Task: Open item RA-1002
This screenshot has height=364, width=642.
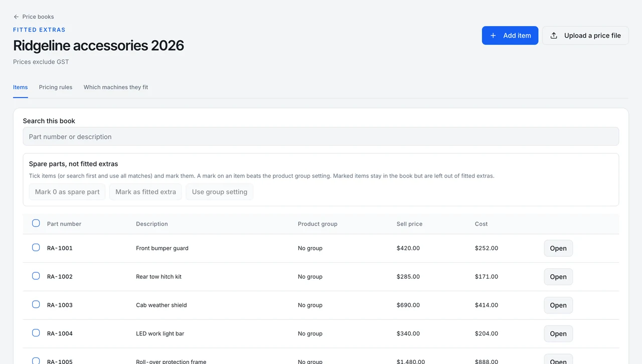Action: pos(558,277)
